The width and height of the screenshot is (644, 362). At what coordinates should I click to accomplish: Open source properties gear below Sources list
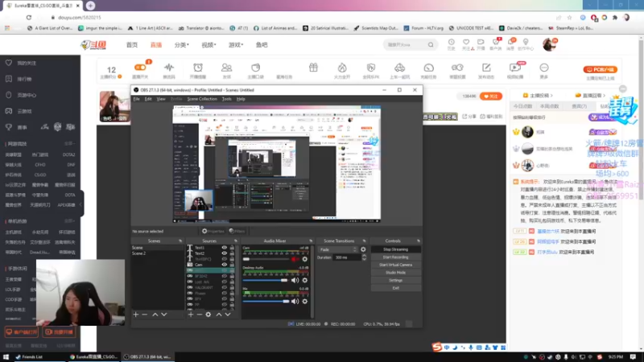[208, 315]
